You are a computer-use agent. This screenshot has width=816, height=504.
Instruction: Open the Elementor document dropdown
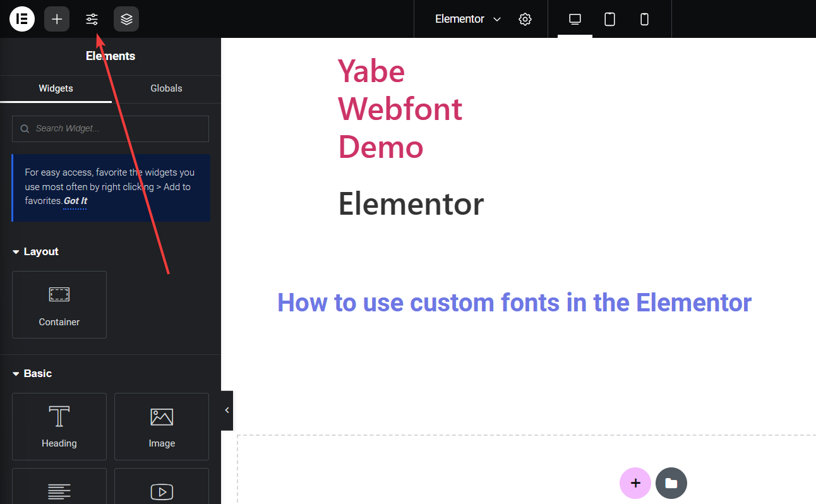point(468,19)
